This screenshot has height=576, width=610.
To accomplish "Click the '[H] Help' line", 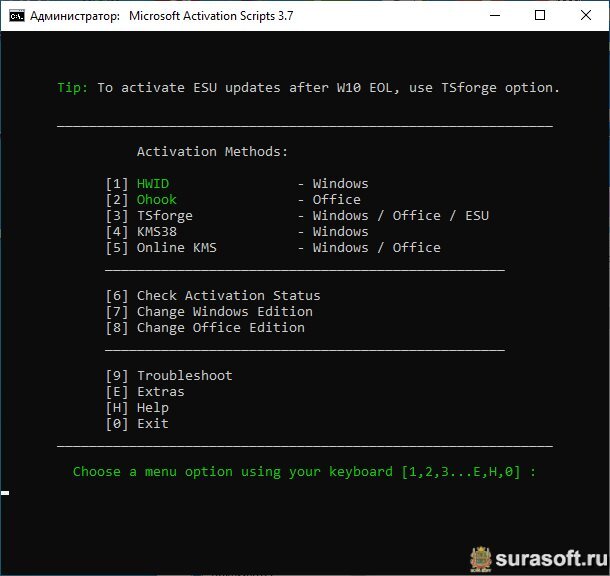I will [x=137, y=408].
